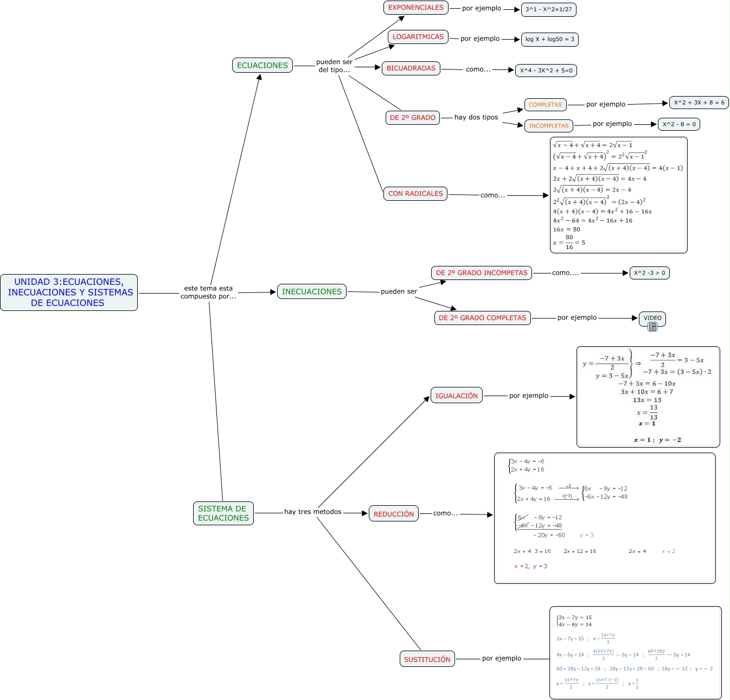Select the root node UNIDAD 3: ECUACIONES
Screen dimensions: 730x700
click(x=69, y=292)
